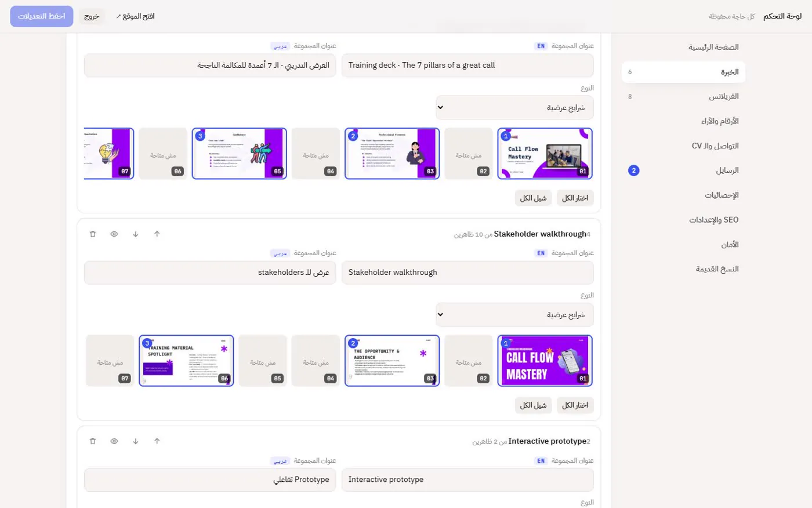Image resolution: width=812 pixels, height=508 pixels.
Task: Open the type dropdown under Training deck
Action: point(515,108)
